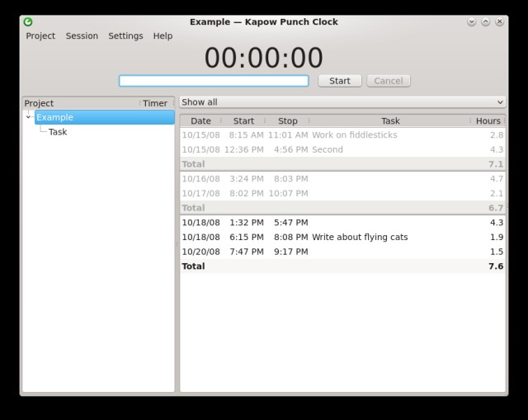Open the Session menu
Viewport: 528px width, 420px height.
click(x=82, y=36)
